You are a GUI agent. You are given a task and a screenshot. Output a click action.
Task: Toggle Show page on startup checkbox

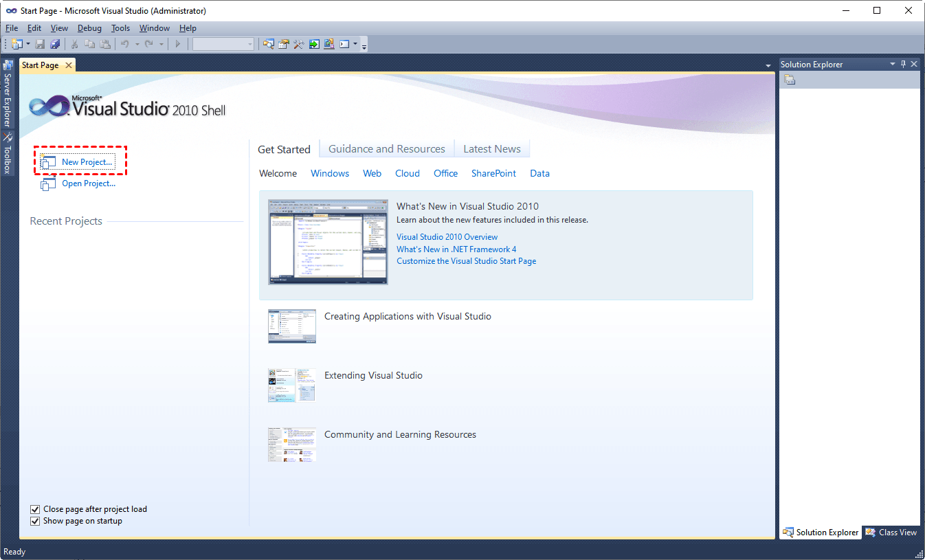(x=35, y=521)
